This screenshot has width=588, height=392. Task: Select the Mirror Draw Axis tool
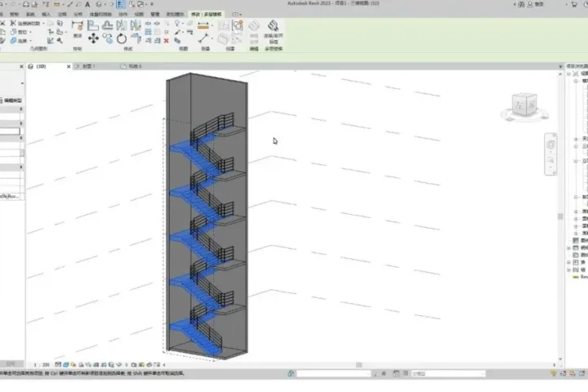(136, 25)
